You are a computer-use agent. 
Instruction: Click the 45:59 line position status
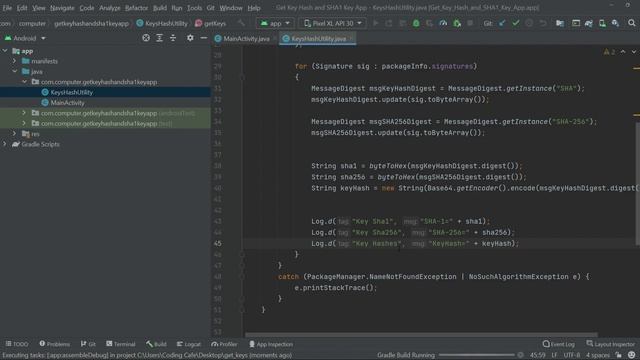click(x=538, y=355)
